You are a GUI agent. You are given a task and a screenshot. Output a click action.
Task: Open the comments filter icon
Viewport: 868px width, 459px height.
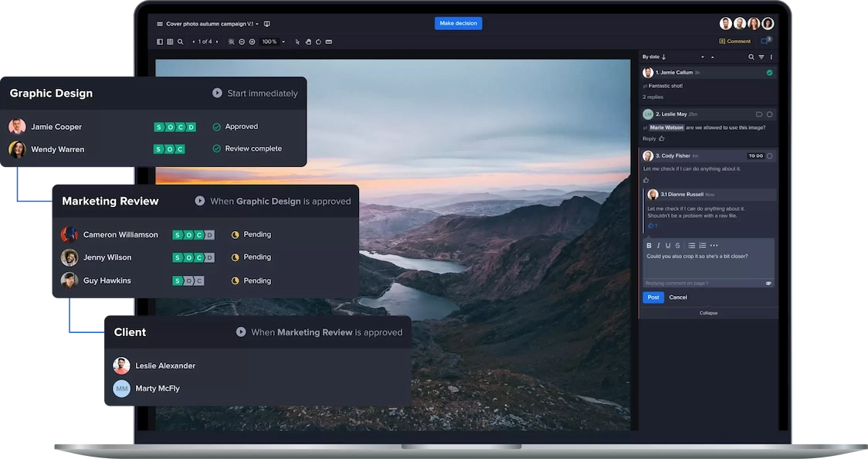pos(761,57)
